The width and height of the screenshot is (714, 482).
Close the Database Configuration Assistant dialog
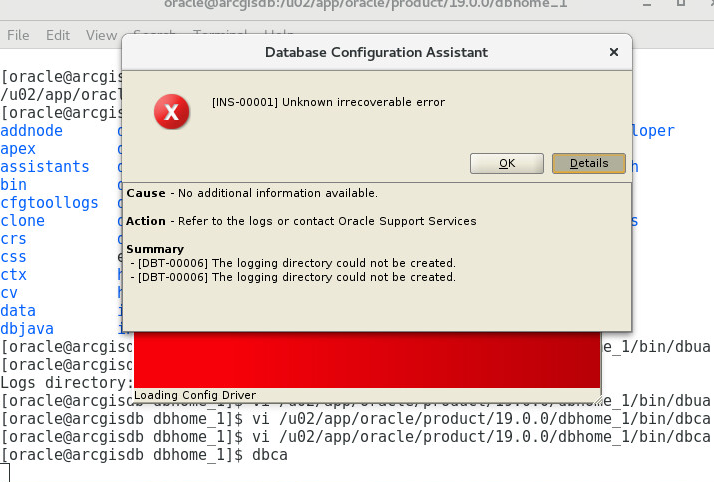(x=613, y=51)
